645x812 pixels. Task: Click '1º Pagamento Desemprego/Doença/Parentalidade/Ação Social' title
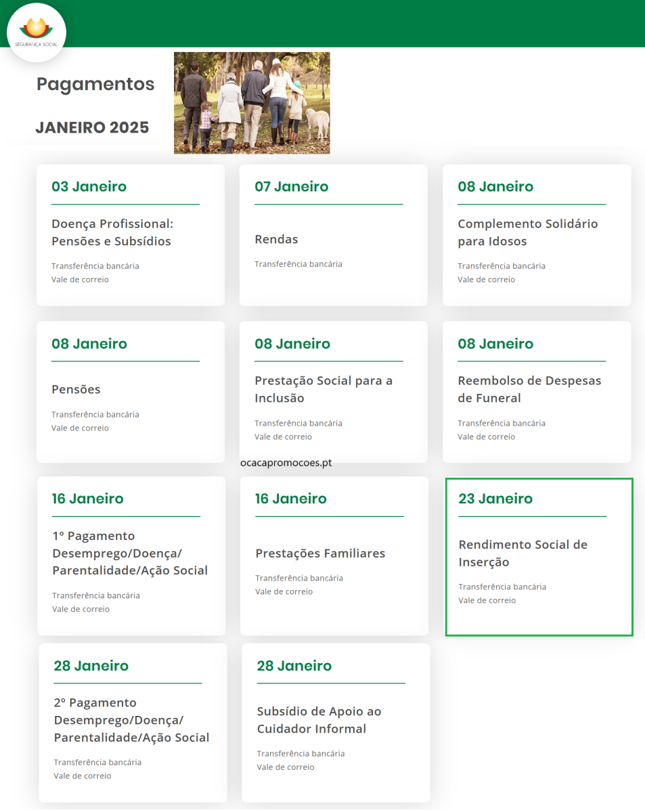[x=130, y=553]
